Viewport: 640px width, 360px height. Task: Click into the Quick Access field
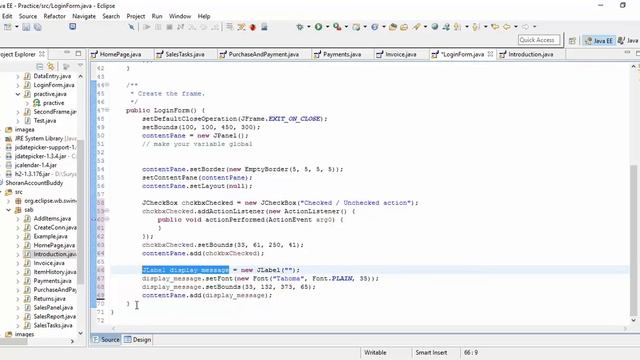click(x=538, y=40)
